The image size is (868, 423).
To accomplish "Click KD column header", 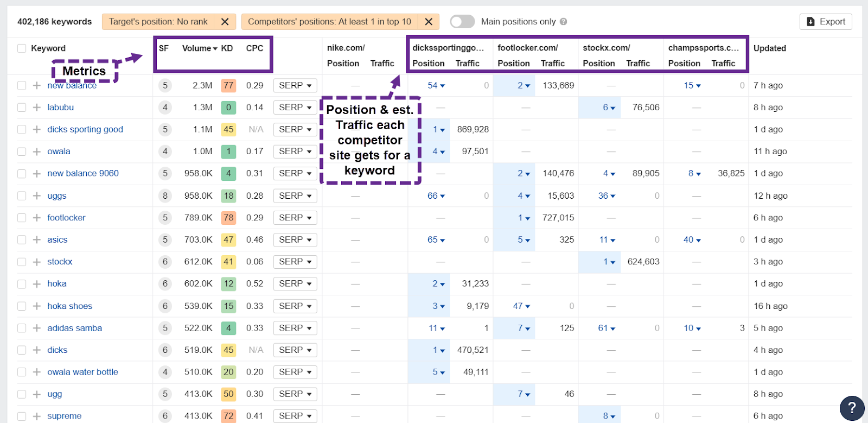I will [x=227, y=48].
